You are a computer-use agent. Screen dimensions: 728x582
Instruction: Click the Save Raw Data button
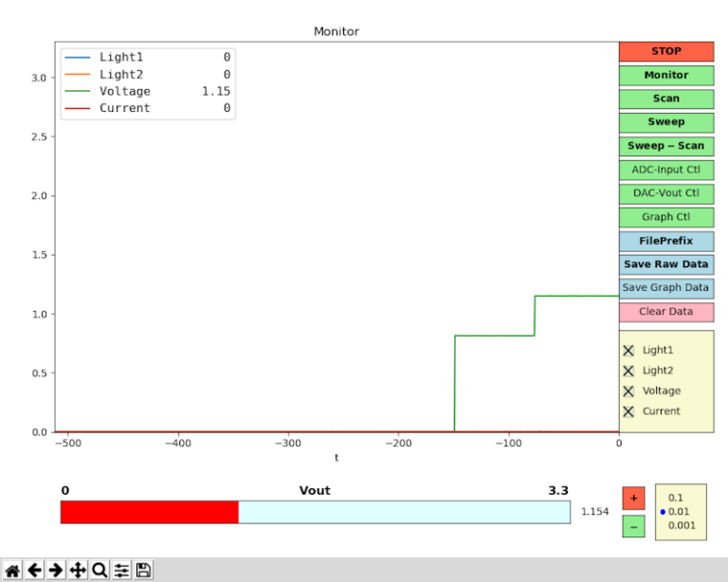(665, 264)
